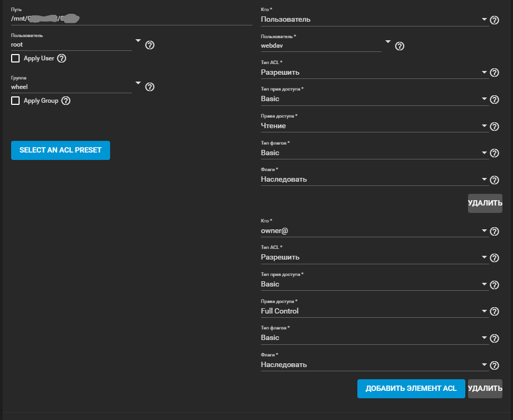Open second Флаги Наследовать dropdown

pyautogui.click(x=375, y=365)
